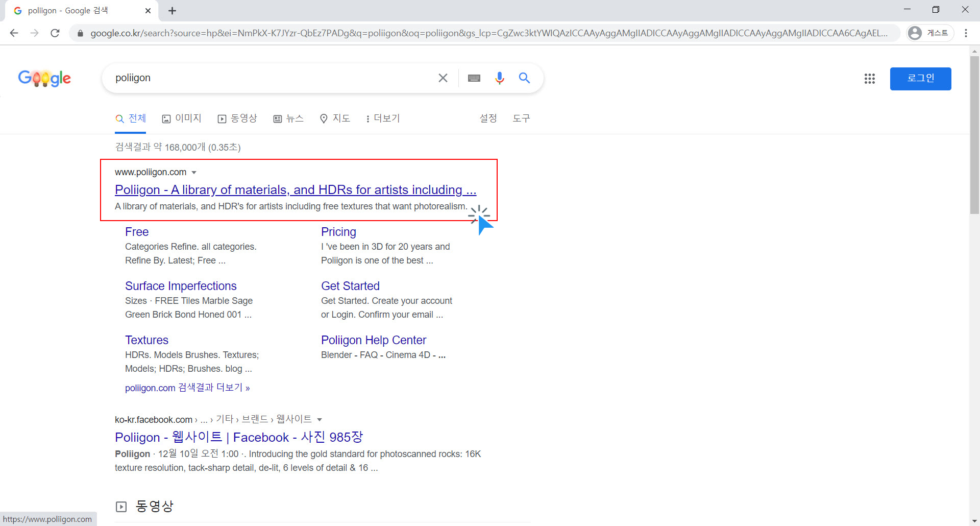Click the 검색결과 약 168,000개 result count
This screenshot has height=526, width=980.
pyautogui.click(x=178, y=147)
